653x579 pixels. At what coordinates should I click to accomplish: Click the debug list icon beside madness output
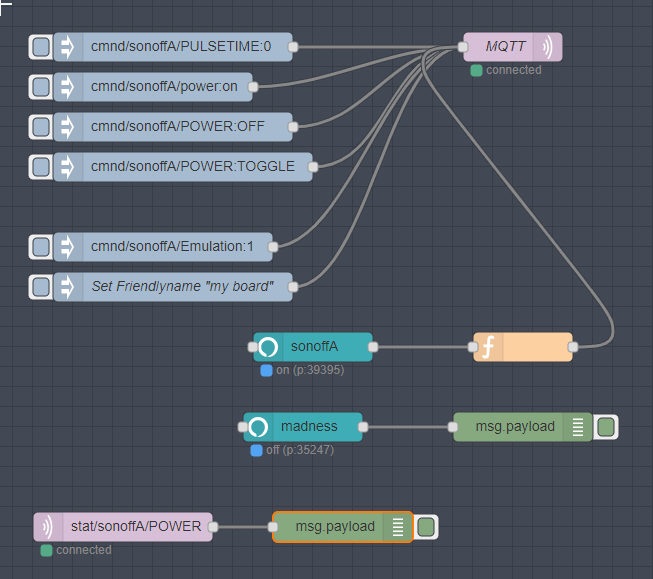(x=578, y=427)
